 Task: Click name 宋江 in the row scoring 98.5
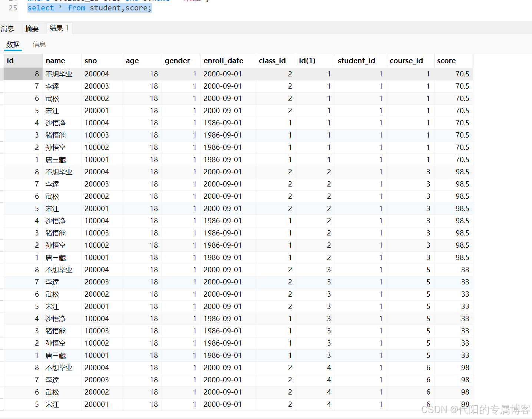52,209
